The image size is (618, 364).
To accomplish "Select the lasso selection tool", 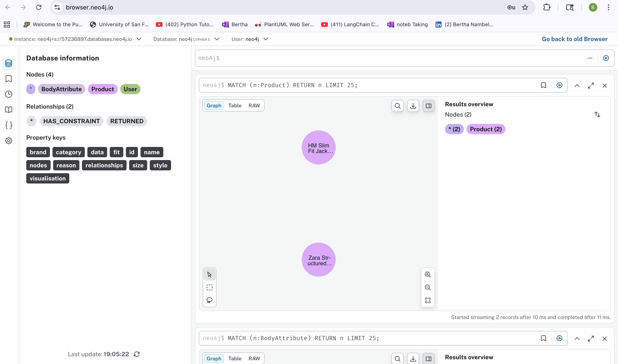I will tap(209, 300).
